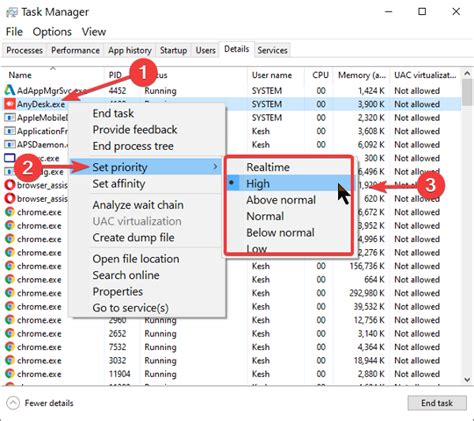
Task: Click the Task Manager title bar icon
Action: click(12, 13)
